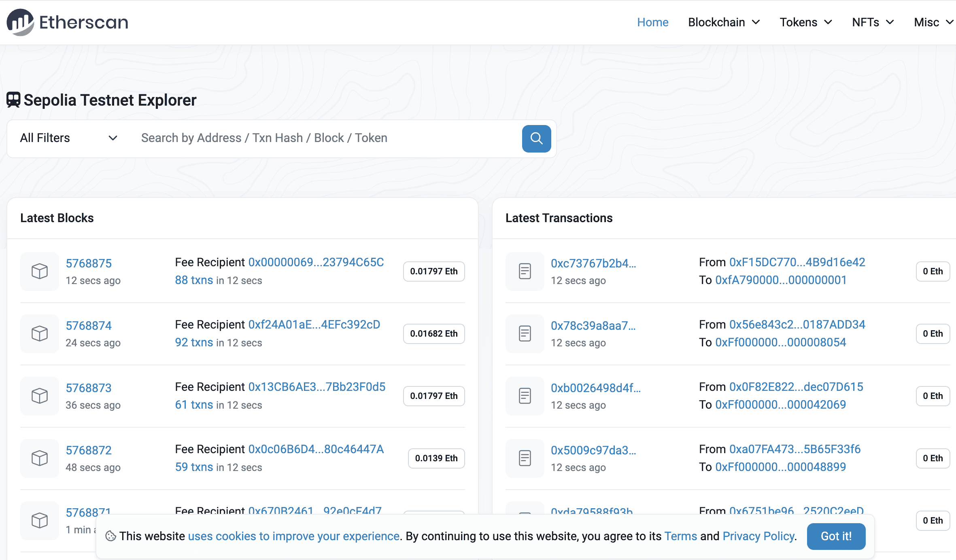View the 88 txns link

point(194,280)
